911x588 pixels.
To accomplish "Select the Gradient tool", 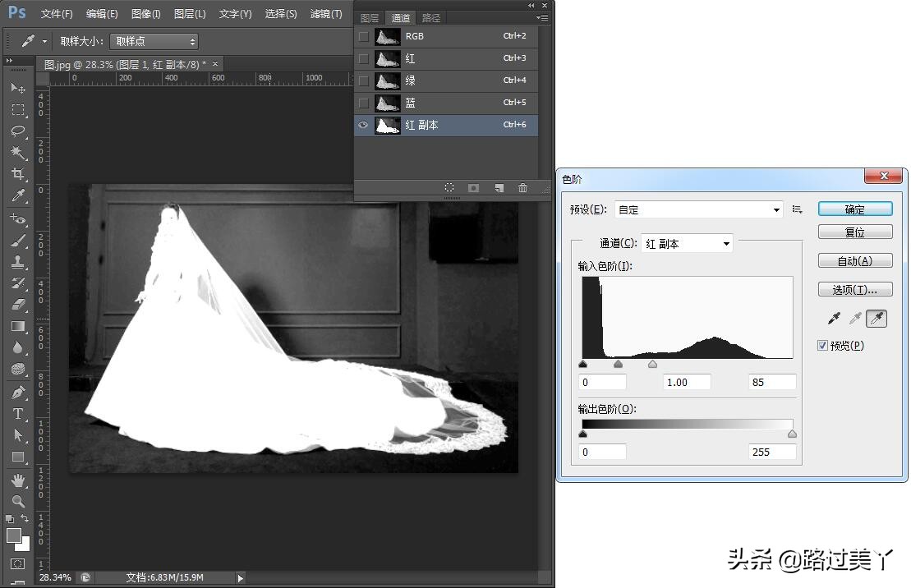I will point(18,326).
